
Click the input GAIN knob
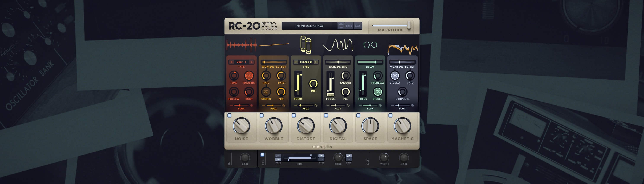(245, 158)
